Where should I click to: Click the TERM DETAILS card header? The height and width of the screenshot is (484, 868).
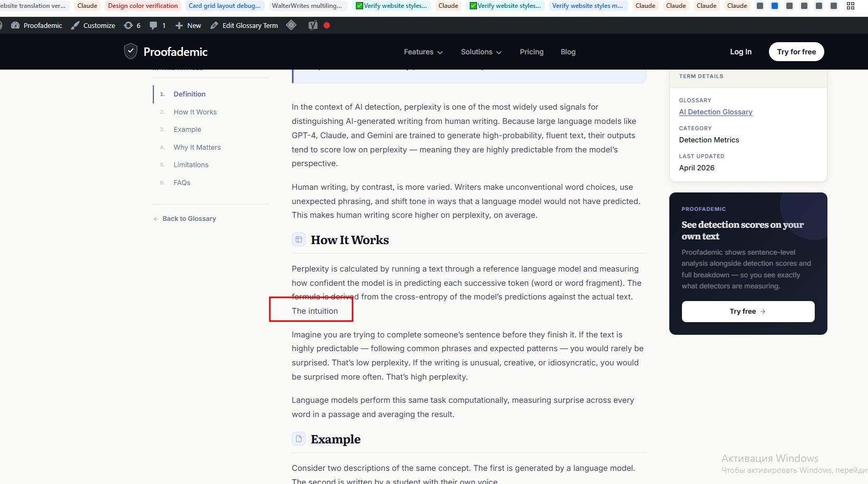coord(701,76)
